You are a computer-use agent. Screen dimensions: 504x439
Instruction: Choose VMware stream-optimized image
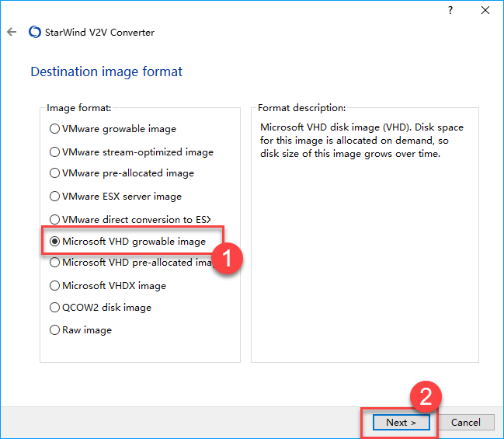(131, 152)
